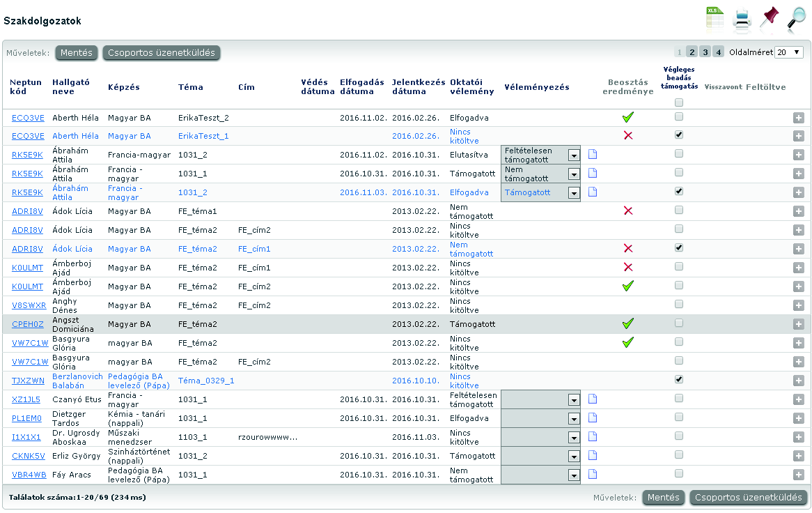The width and height of the screenshot is (812, 513).
Task: Select the 'rzourowwww...' title cell
Action: coord(267,437)
